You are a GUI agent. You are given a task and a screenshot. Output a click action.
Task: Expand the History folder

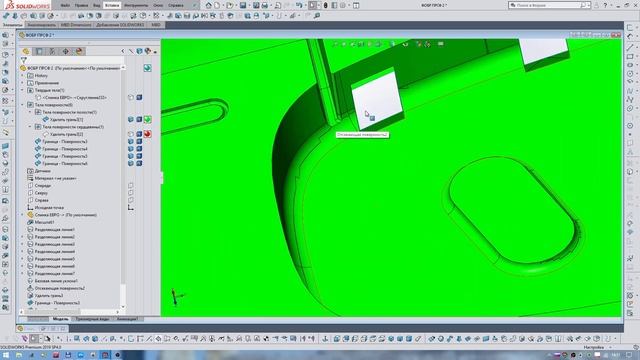22,76
